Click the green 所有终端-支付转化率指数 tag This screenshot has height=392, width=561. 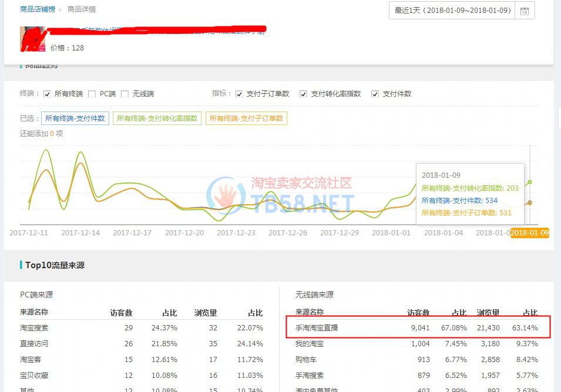157,119
